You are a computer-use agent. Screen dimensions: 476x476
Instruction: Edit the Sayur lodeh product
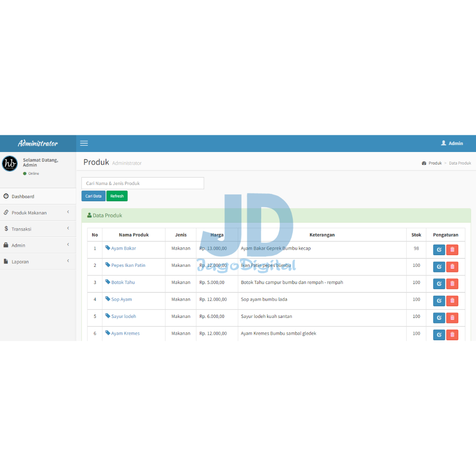[x=439, y=318]
